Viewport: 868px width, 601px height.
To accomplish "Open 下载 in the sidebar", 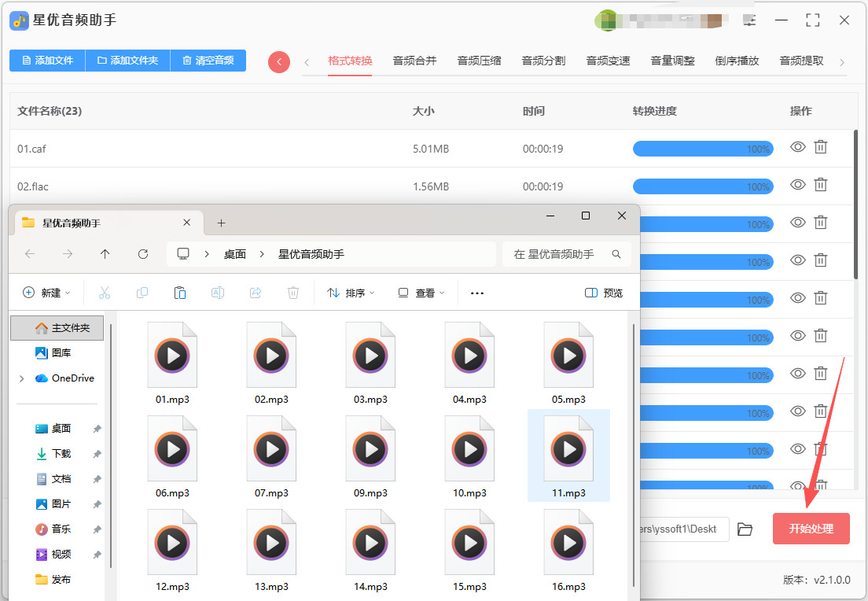I will pyautogui.click(x=53, y=454).
